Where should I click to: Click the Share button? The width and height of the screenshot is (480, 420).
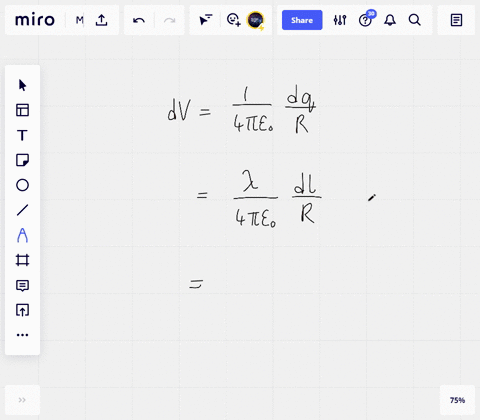pyautogui.click(x=302, y=20)
